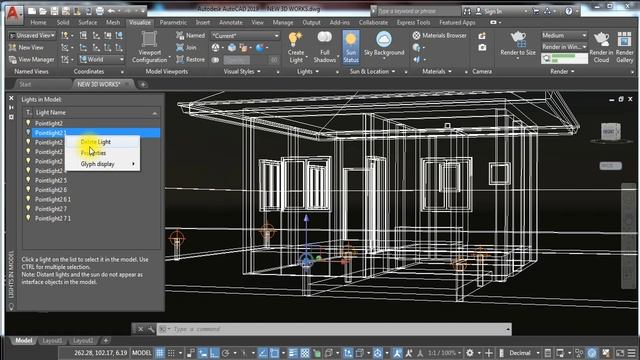The width and height of the screenshot is (640, 360).
Task: Click the Visual Styles opacity slider
Action: pyautogui.click(x=246, y=60)
